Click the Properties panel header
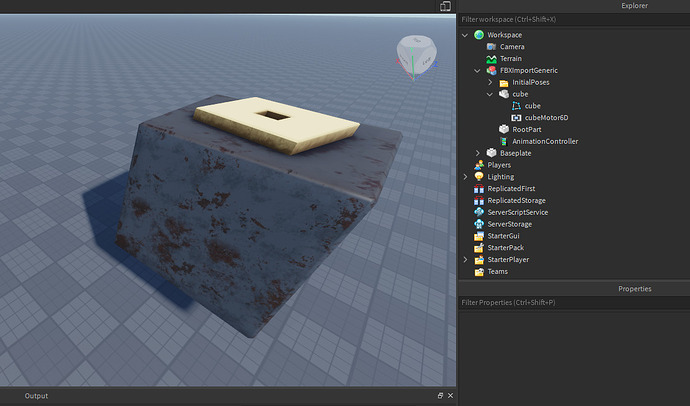The height and width of the screenshot is (406, 690). point(634,289)
